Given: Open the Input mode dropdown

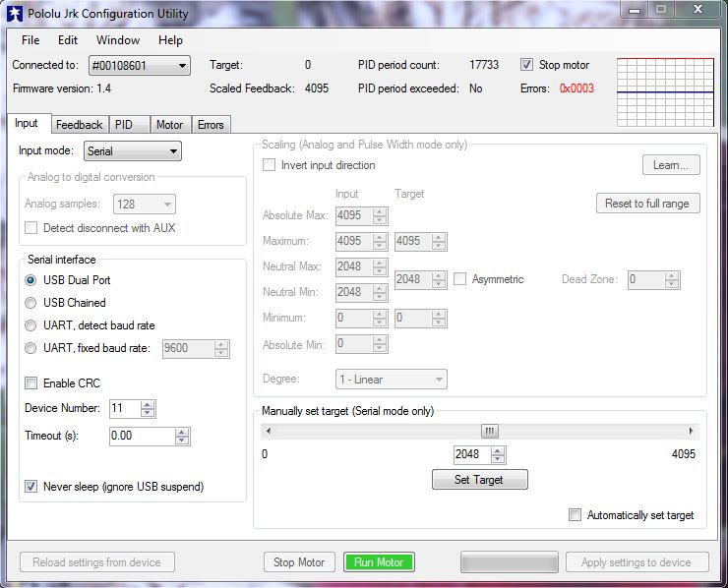Looking at the screenshot, I should pyautogui.click(x=133, y=151).
